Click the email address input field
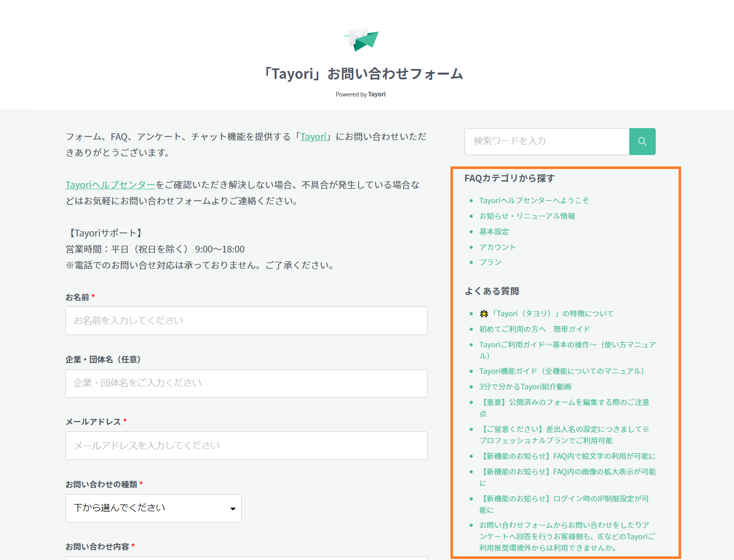The height and width of the screenshot is (560, 734). pos(246,445)
